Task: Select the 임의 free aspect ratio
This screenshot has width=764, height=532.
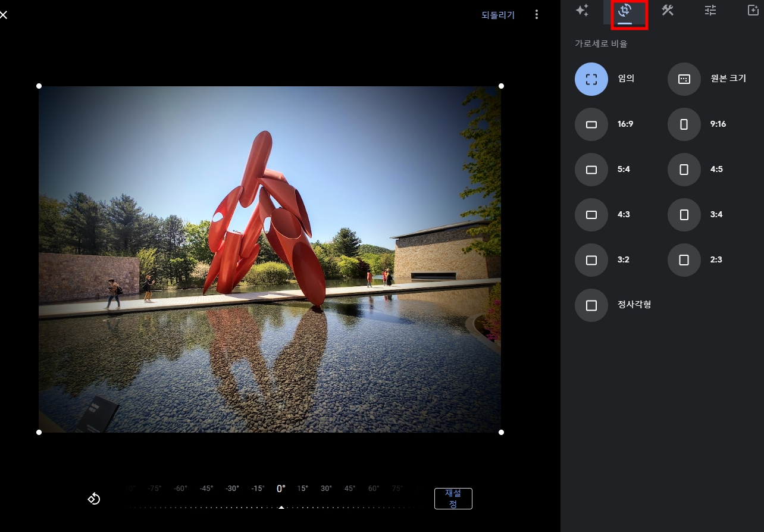Action: pyautogui.click(x=591, y=79)
